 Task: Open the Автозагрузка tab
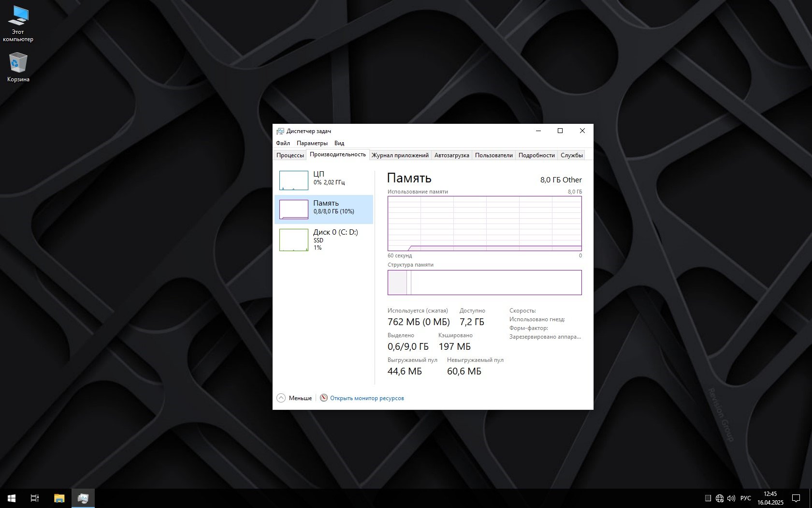[x=452, y=155]
